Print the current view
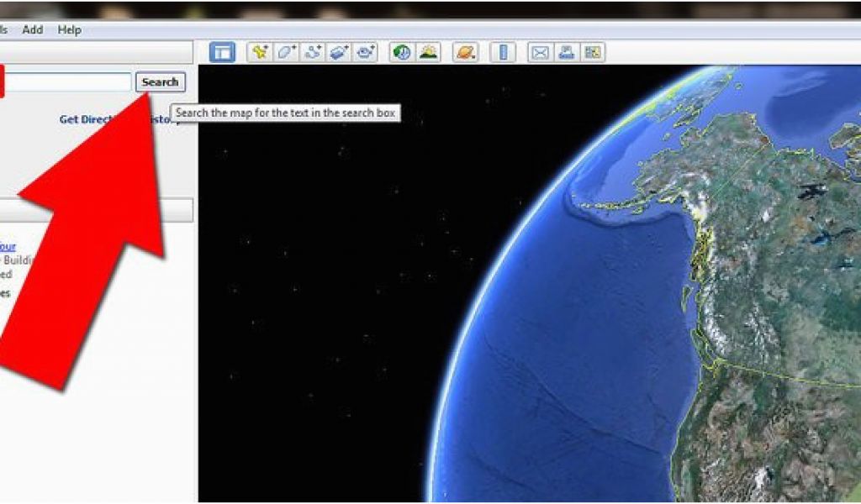 (x=567, y=53)
